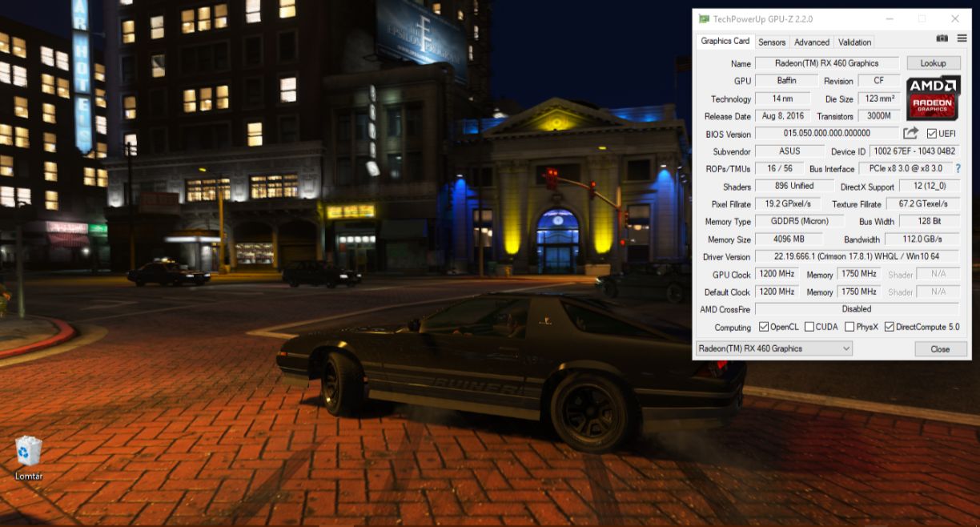Viewport: 980px width, 527px height.
Task: Toggle the DirectCompute 5.0 checkbox
Action: coord(889,327)
